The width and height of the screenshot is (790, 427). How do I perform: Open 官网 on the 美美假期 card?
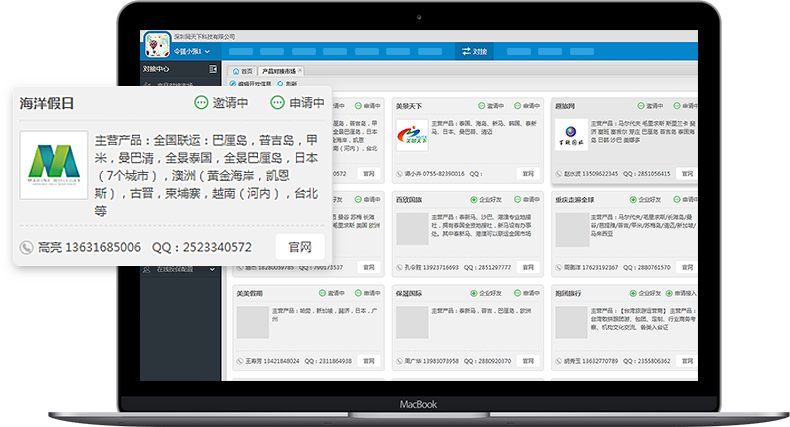coord(369,361)
